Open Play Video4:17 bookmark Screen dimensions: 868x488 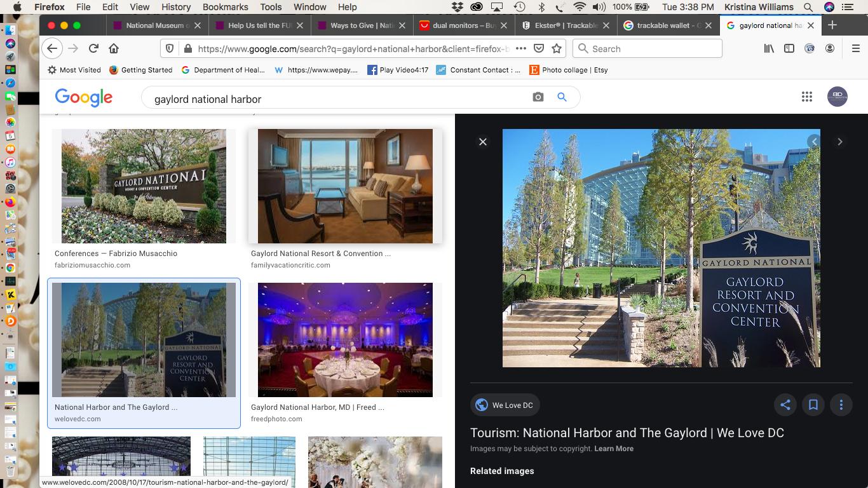398,70
